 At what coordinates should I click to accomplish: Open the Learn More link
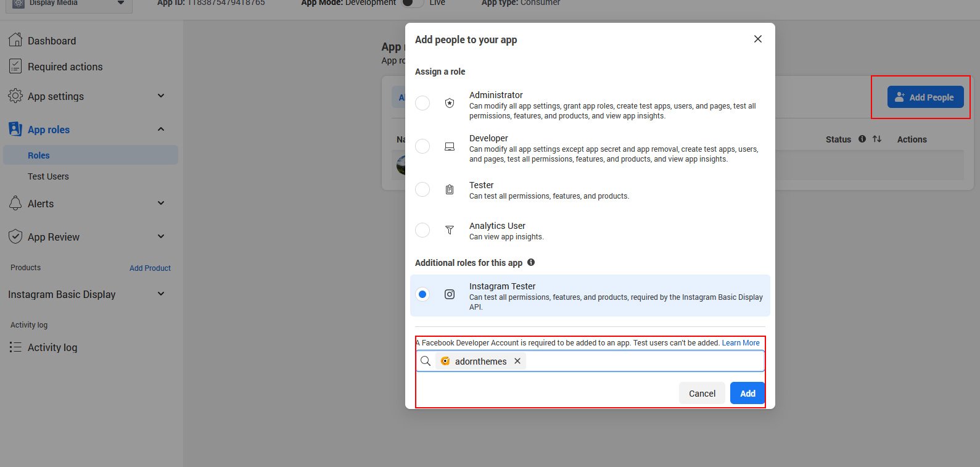click(741, 343)
